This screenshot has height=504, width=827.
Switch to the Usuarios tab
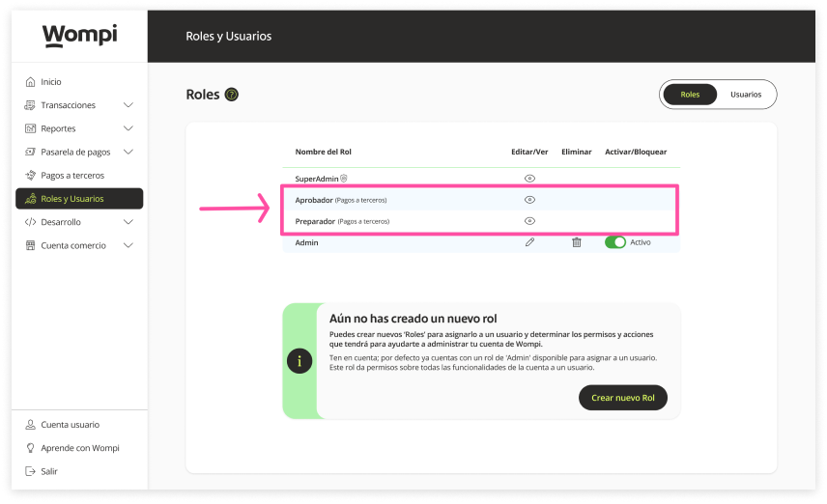[746, 95]
